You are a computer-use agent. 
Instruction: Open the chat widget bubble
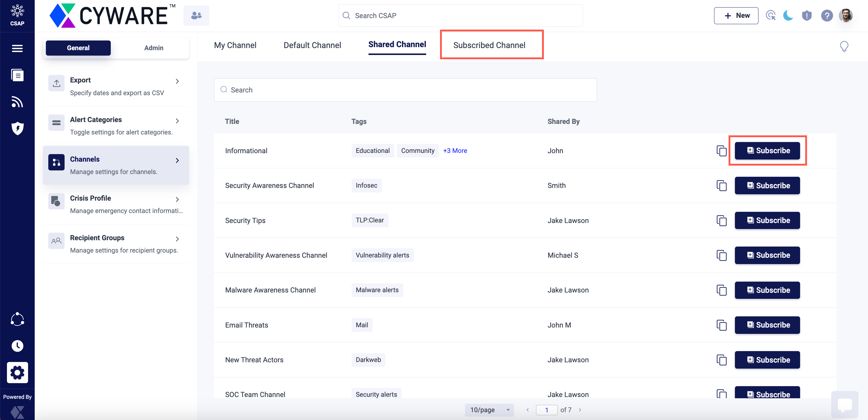tap(844, 405)
